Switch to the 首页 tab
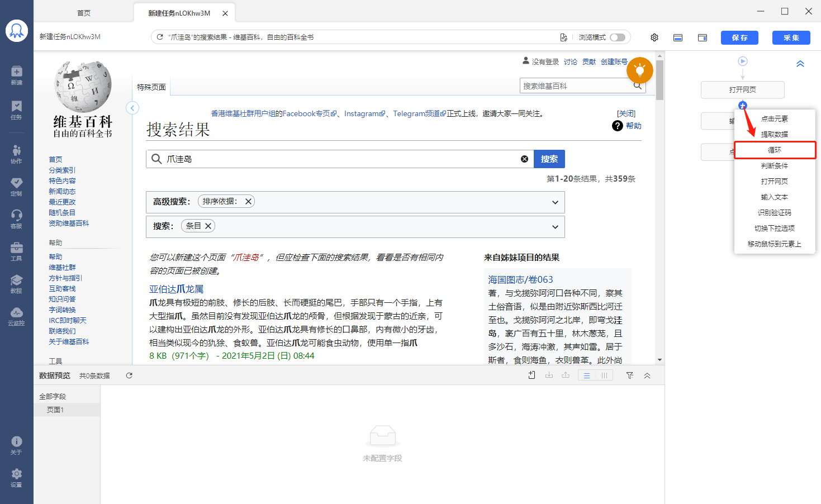Screen dimensions: 821x504 pos(84,13)
